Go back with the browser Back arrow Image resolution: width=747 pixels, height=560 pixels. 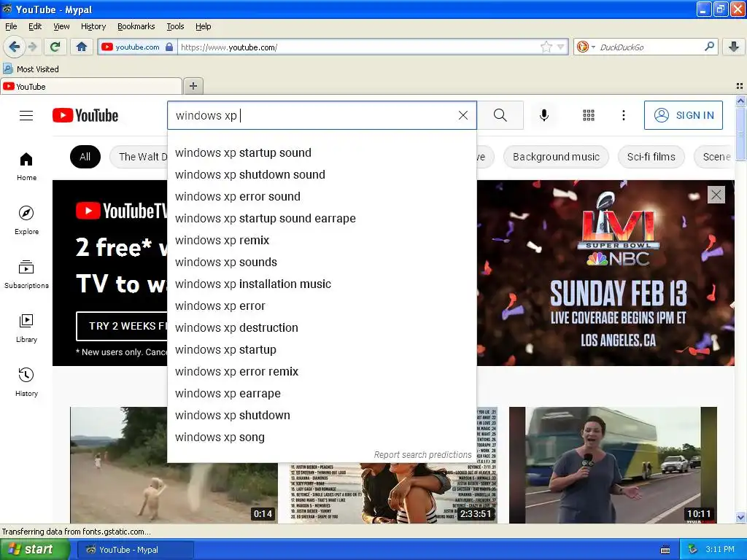click(x=14, y=47)
